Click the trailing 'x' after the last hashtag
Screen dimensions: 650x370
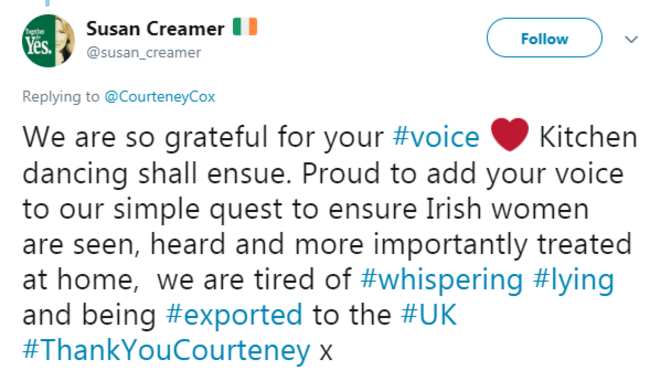click(x=326, y=352)
